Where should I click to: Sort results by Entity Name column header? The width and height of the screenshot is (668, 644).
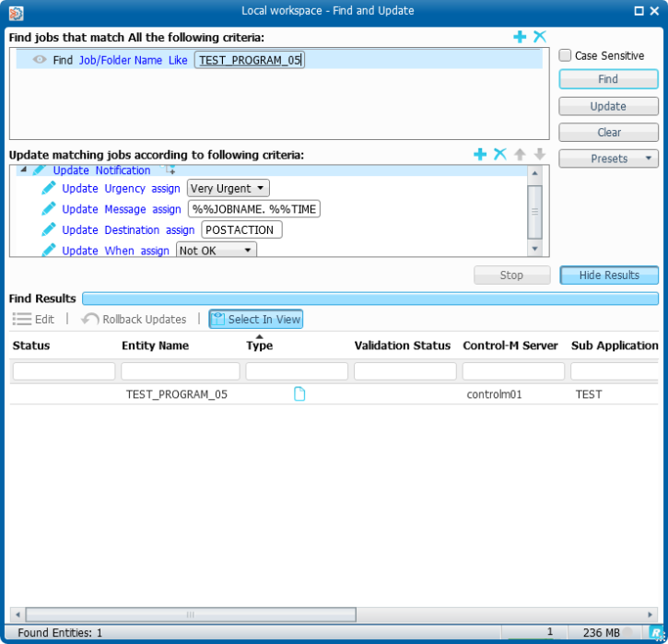(155, 345)
